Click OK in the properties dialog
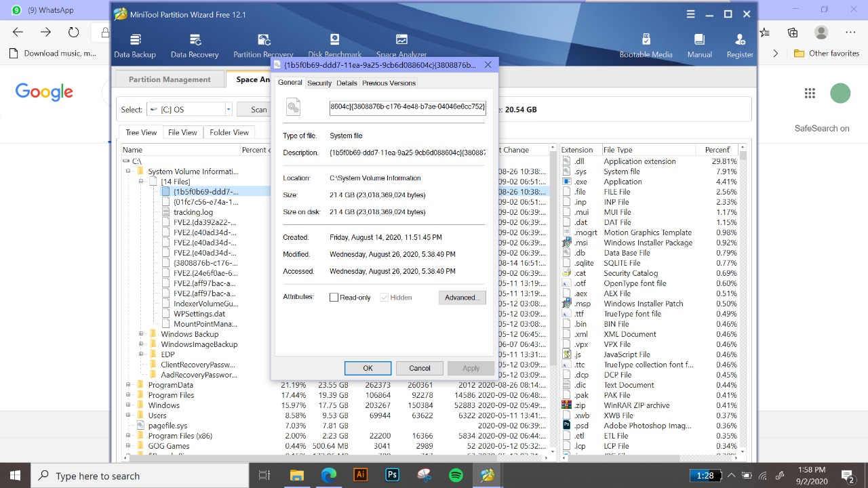The height and width of the screenshot is (488, 868). point(368,368)
